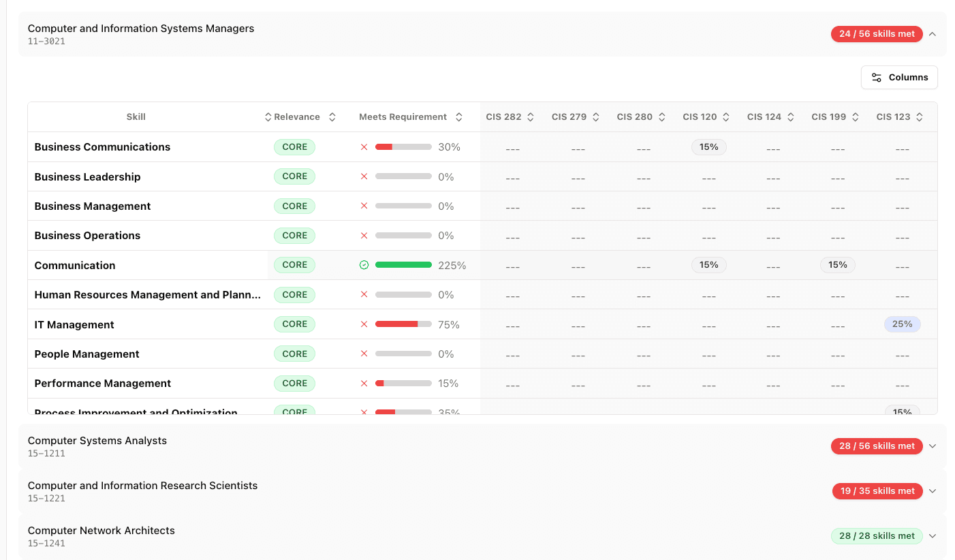Viewport: 955px width, 560px height.
Task: Expand the Computer and Information Research Scientists row
Action: (x=932, y=491)
